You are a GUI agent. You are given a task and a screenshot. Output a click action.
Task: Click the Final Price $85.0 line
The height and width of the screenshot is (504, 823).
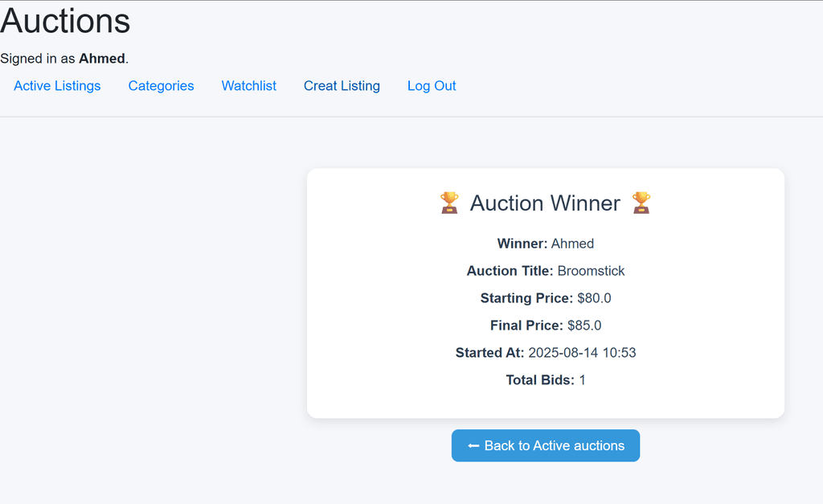coord(546,326)
